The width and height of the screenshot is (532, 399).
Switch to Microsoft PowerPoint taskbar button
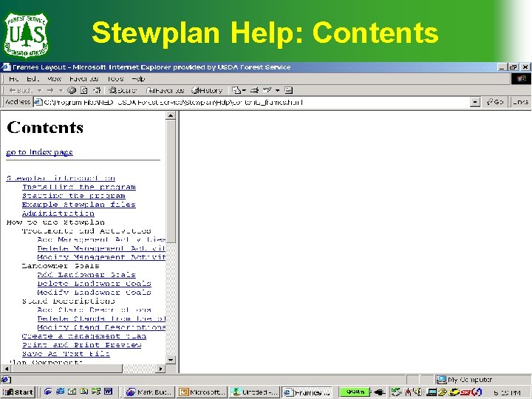tap(202, 392)
